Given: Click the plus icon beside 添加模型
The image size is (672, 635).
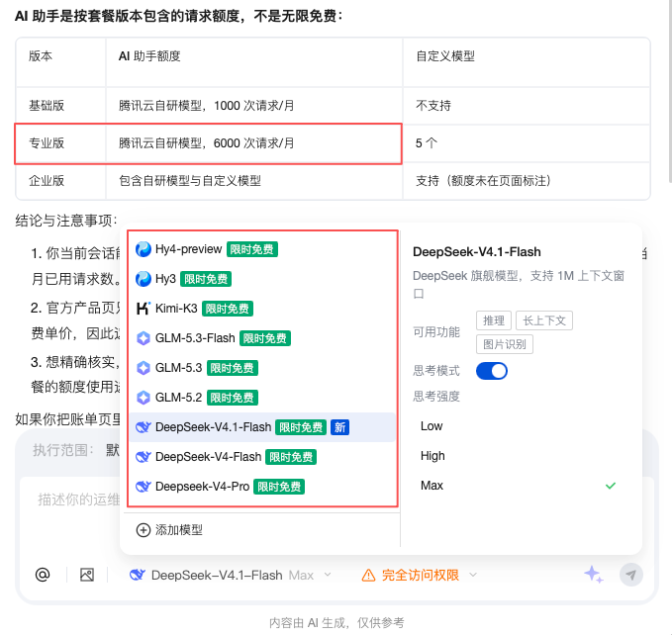Looking at the screenshot, I should pyautogui.click(x=144, y=530).
